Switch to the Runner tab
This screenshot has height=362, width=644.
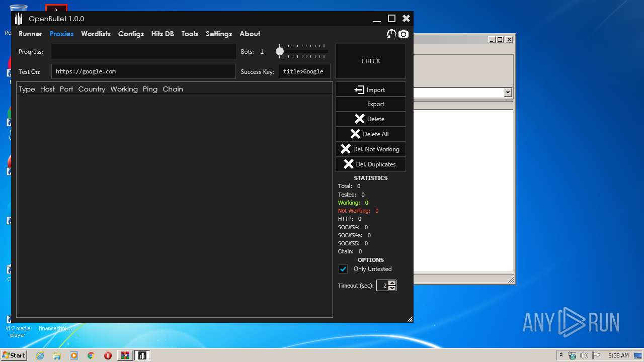(31, 34)
